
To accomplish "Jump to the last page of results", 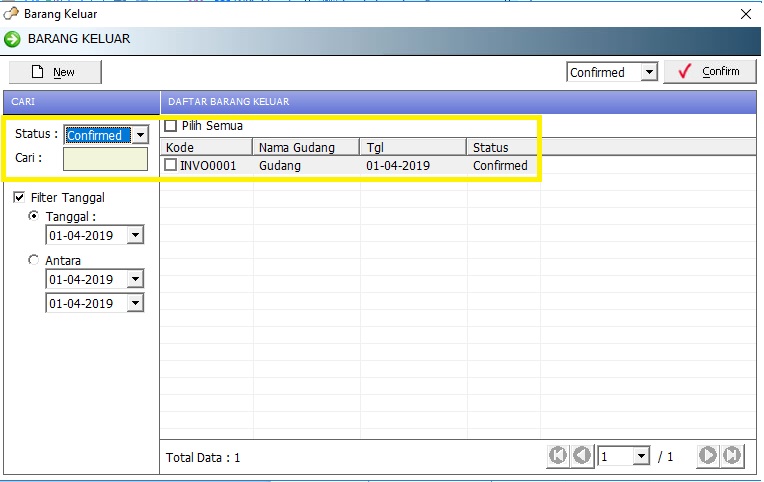I will coord(733,456).
